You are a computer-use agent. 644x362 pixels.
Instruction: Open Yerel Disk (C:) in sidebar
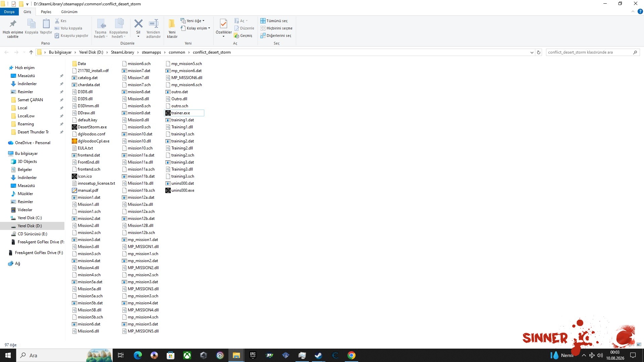[x=30, y=218]
